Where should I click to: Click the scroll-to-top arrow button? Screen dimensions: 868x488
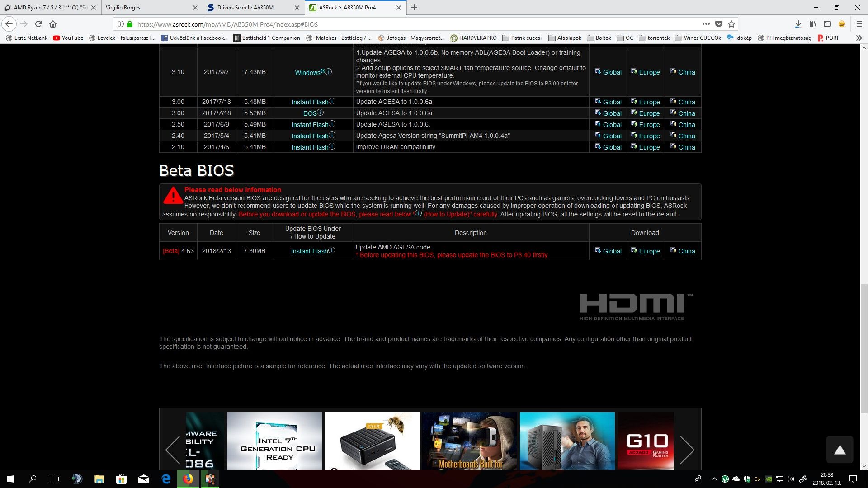(840, 450)
